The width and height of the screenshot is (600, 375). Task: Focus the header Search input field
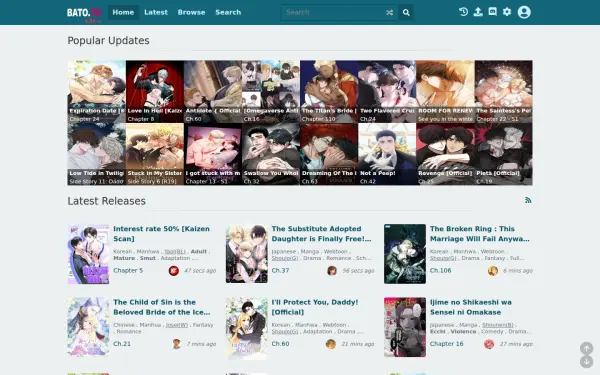pyautogui.click(x=332, y=13)
